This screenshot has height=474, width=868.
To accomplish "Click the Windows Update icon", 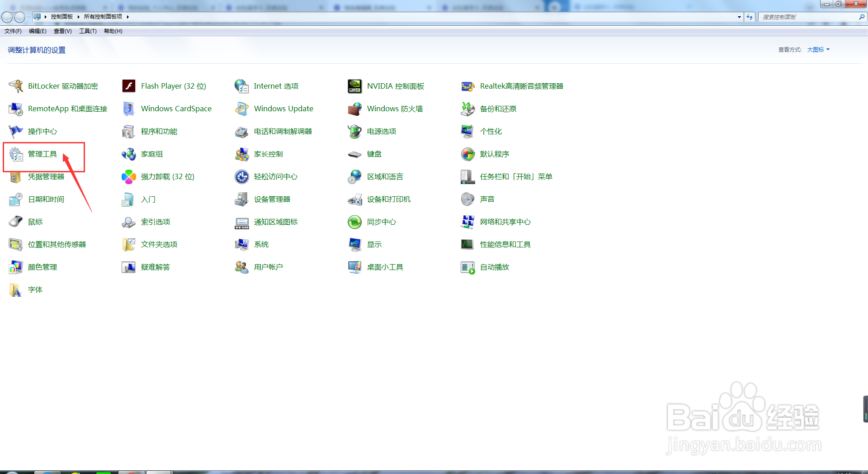I will (x=242, y=109).
